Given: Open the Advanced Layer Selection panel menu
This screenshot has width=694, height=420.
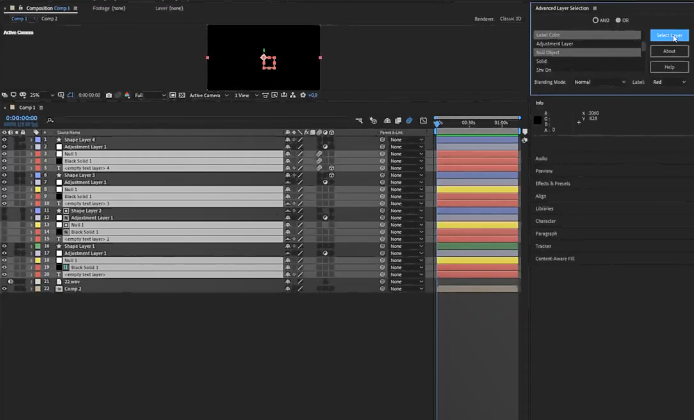Looking at the screenshot, I should point(596,8).
